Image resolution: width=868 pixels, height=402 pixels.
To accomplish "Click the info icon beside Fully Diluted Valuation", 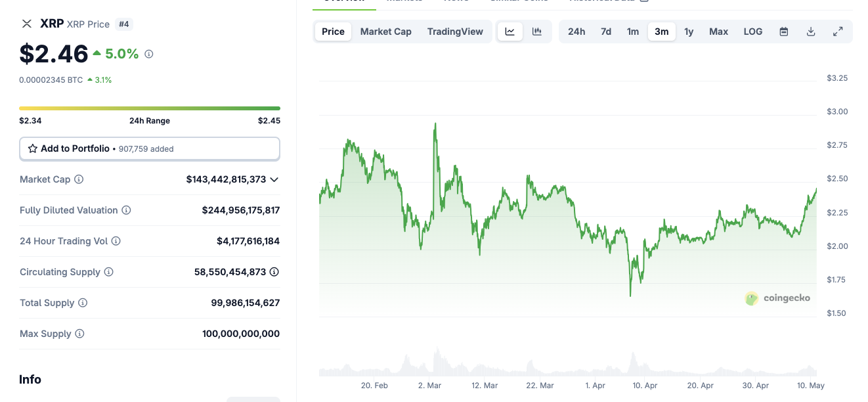I will pos(126,210).
